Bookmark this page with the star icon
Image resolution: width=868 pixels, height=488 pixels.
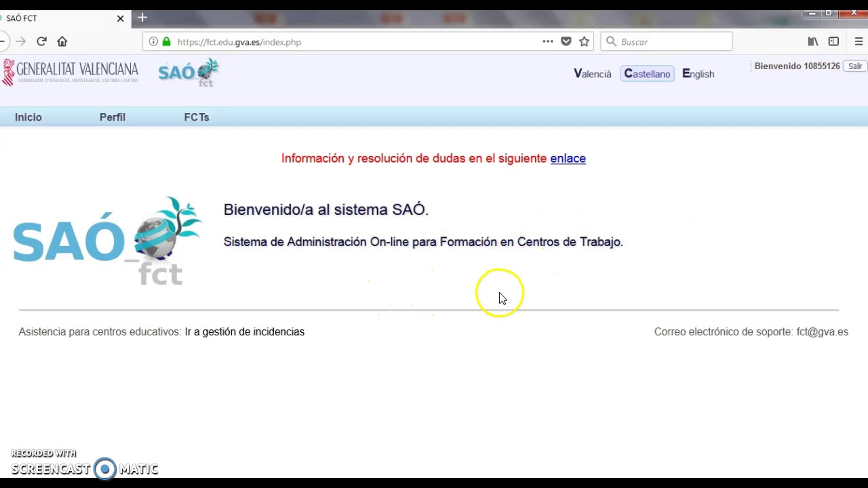click(x=585, y=41)
